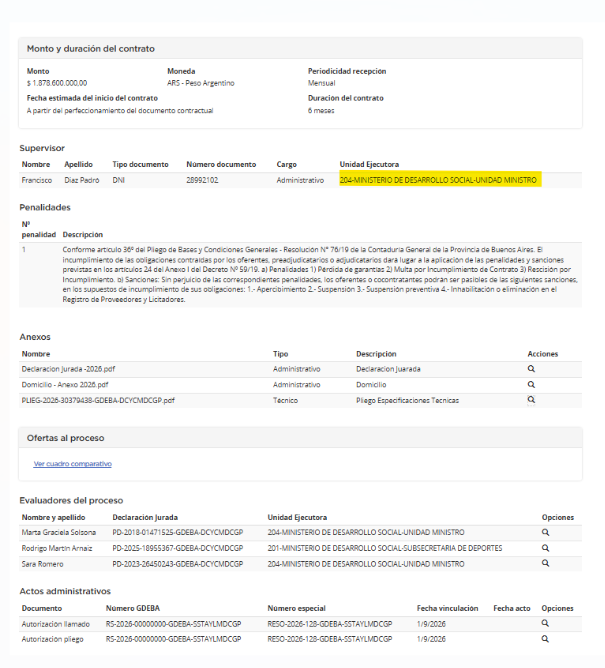
Task: Click the Mensual periodicity value
Action: (322, 83)
